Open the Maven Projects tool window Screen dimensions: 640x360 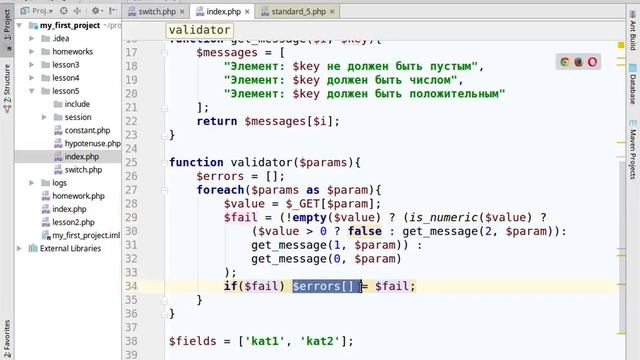click(633, 149)
